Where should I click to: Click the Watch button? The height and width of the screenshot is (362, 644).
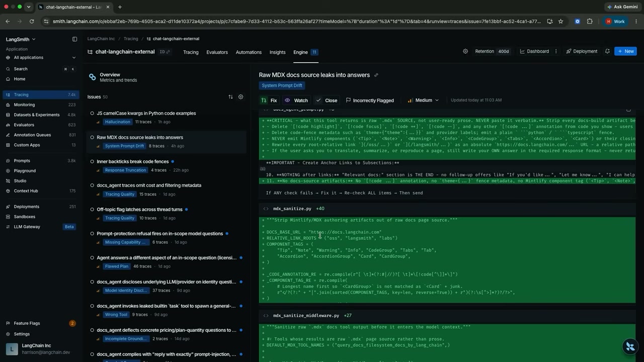[296, 100]
